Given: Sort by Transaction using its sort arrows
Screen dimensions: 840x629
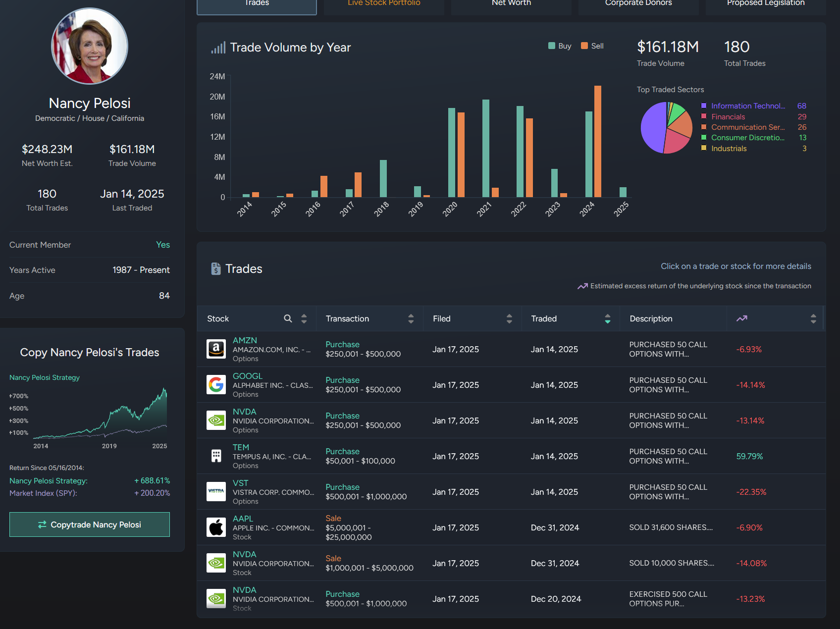Looking at the screenshot, I should pyautogui.click(x=411, y=318).
